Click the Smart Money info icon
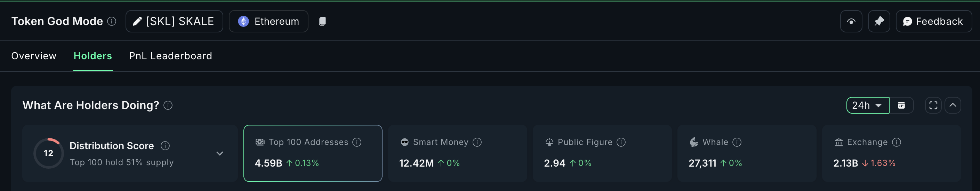980x191 pixels. 477,142
